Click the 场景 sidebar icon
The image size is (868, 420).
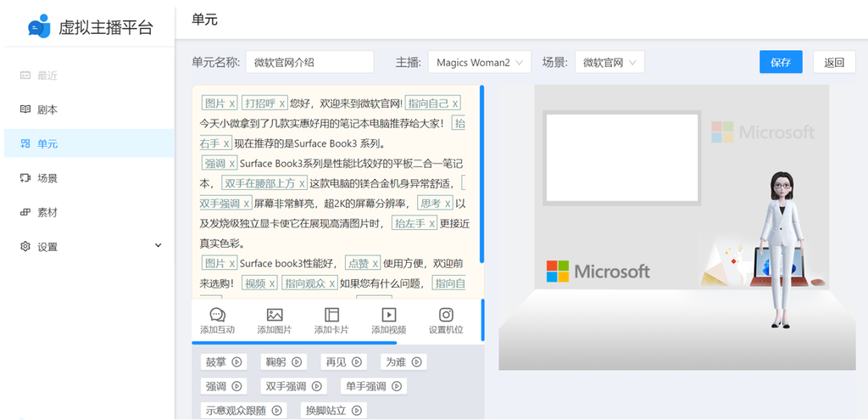pos(25,178)
